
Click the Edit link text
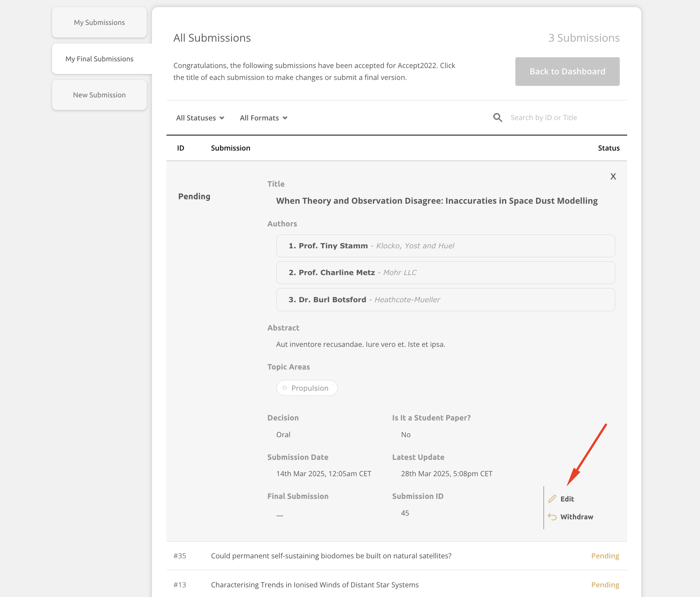pyautogui.click(x=567, y=499)
